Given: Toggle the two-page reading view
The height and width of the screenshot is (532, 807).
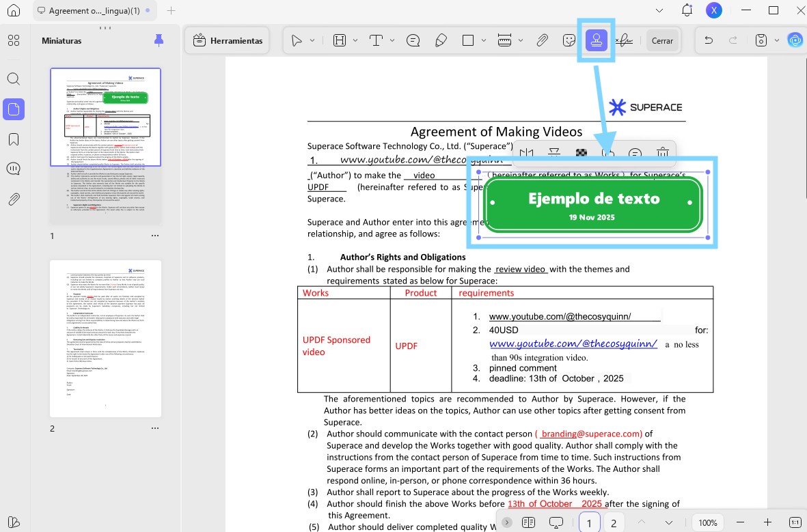Looking at the screenshot, I should pos(528,522).
